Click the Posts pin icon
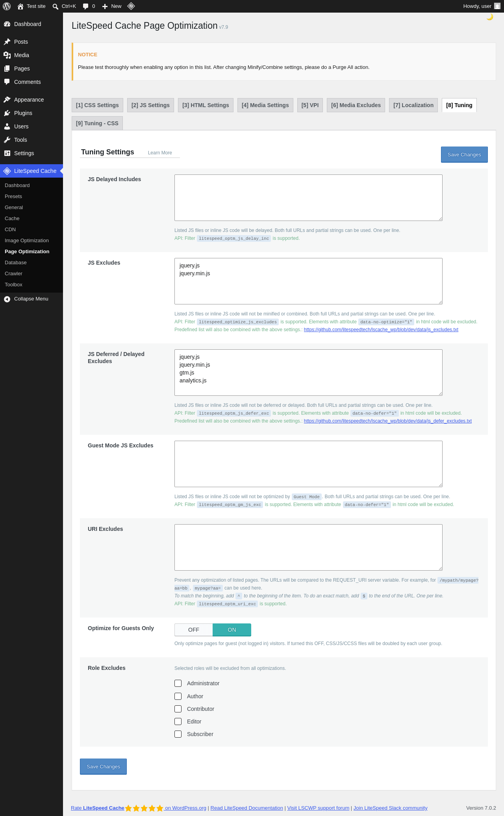The width and height of the screenshot is (504, 816). [x=7, y=42]
